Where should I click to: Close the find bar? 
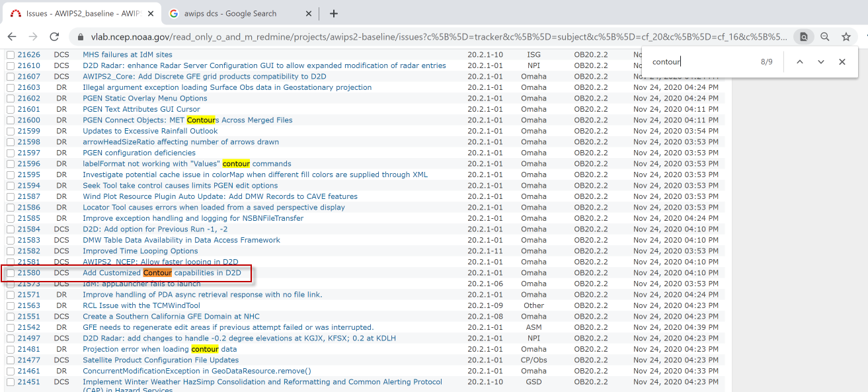pos(842,61)
